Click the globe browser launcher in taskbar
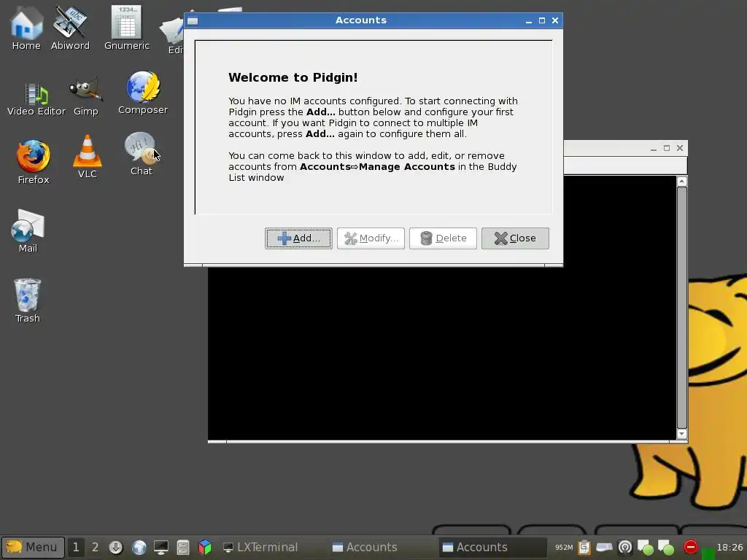747x560 pixels. [139, 547]
